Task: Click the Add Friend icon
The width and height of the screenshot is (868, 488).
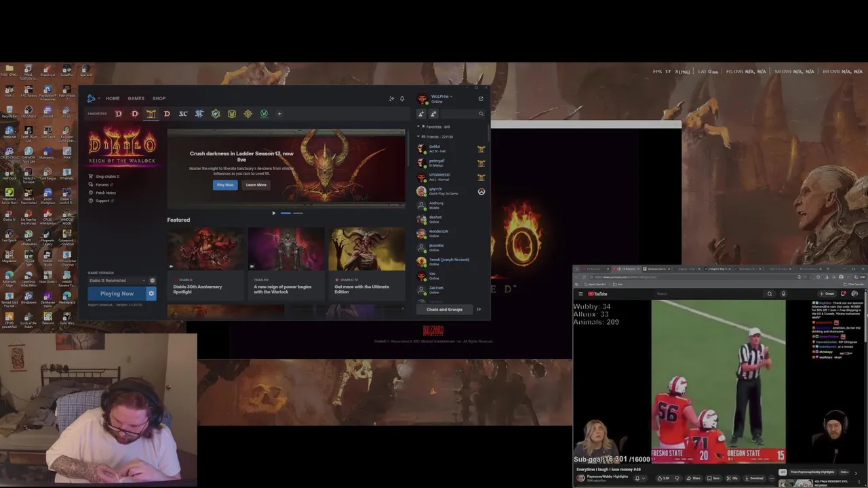Action: (421, 114)
